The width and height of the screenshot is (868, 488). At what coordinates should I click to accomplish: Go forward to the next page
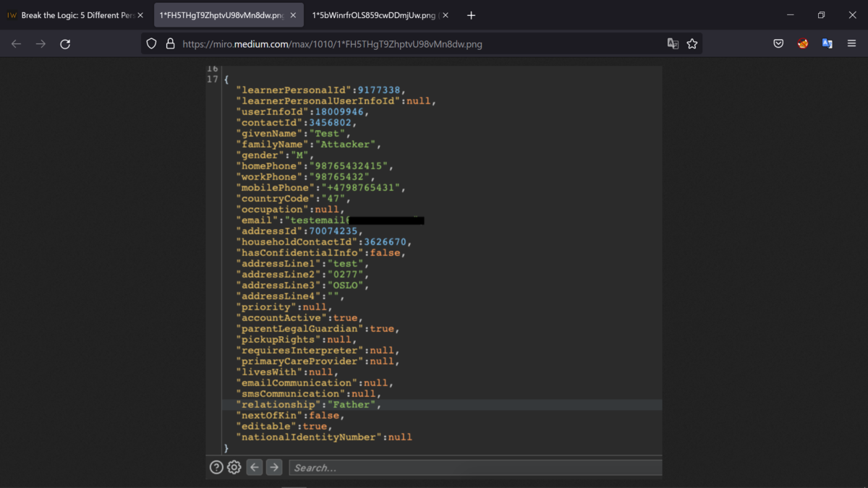pyautogui.click(x=41, y=44)
